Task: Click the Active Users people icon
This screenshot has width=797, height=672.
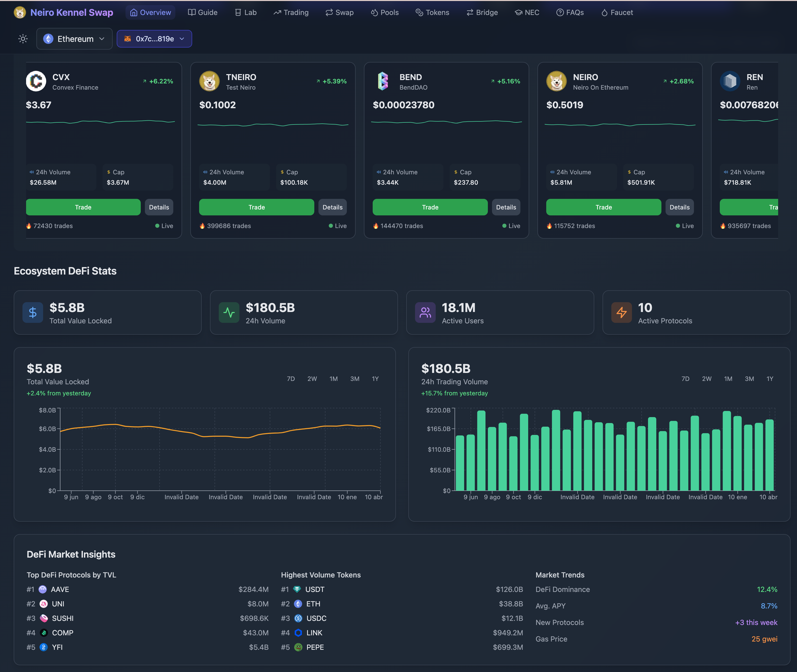Action: coord(425,313)
